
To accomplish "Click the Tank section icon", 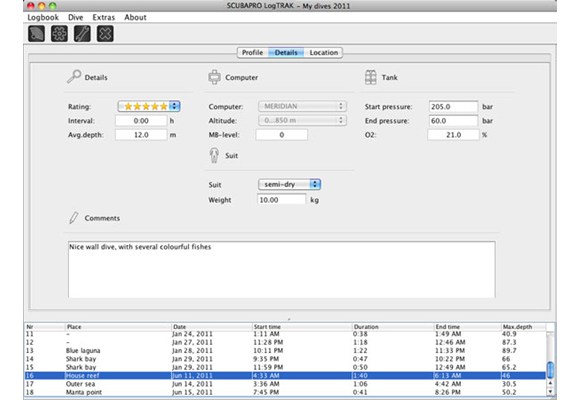I will (370, 77).
